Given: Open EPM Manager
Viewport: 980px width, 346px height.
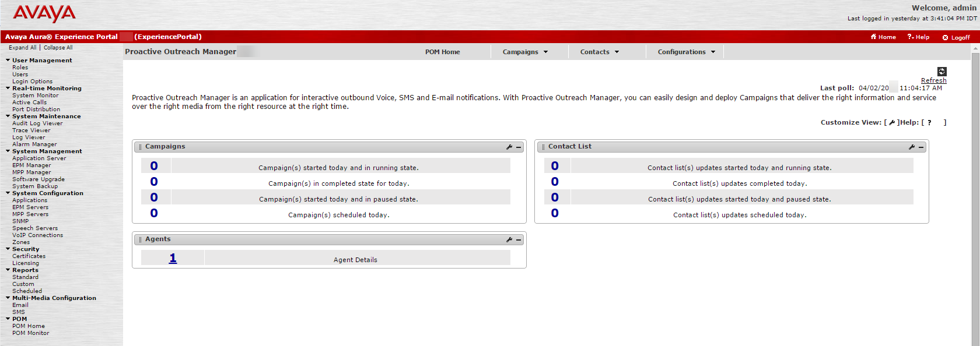Looking at the screenshot, I should [32, 165].
